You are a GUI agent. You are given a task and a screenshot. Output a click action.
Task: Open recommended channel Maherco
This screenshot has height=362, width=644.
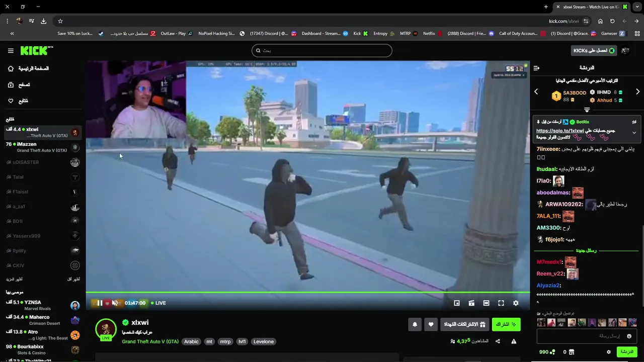tap(43, 320)
